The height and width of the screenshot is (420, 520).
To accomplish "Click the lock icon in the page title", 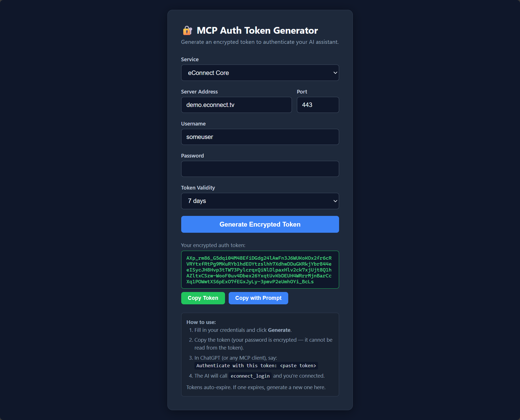I will tap(187, 30).
